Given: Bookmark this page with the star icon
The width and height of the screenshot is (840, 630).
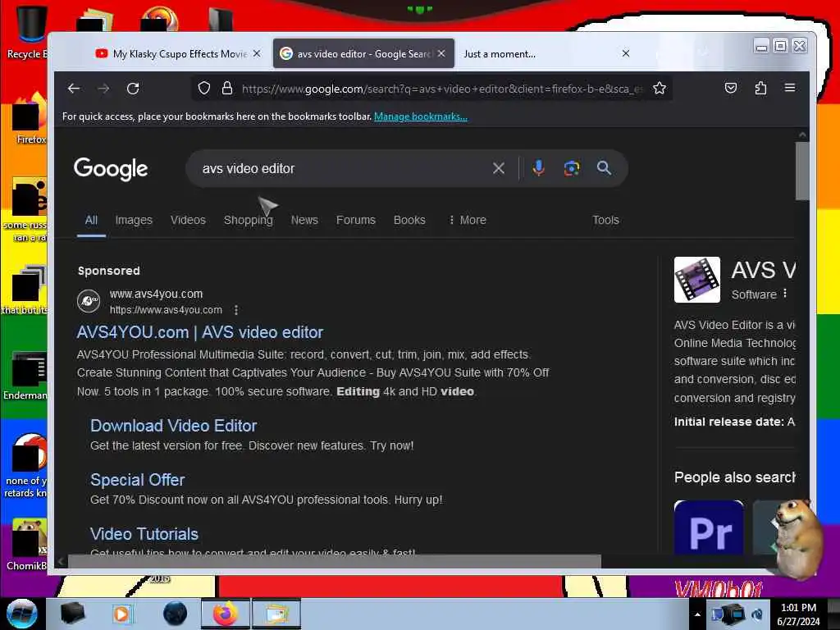Looking at the screenshot, I should (660, 88).
